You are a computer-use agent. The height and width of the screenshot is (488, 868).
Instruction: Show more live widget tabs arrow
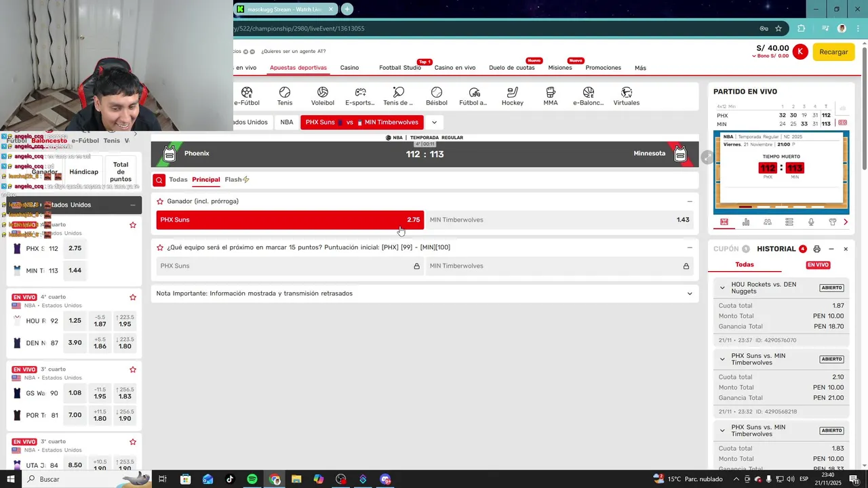coord(846,222)
